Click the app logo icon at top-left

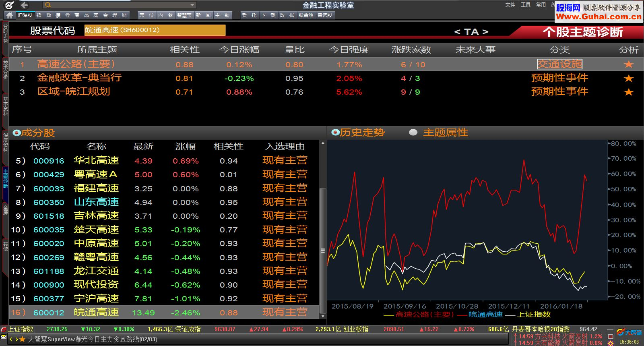[x=9, y=5]
